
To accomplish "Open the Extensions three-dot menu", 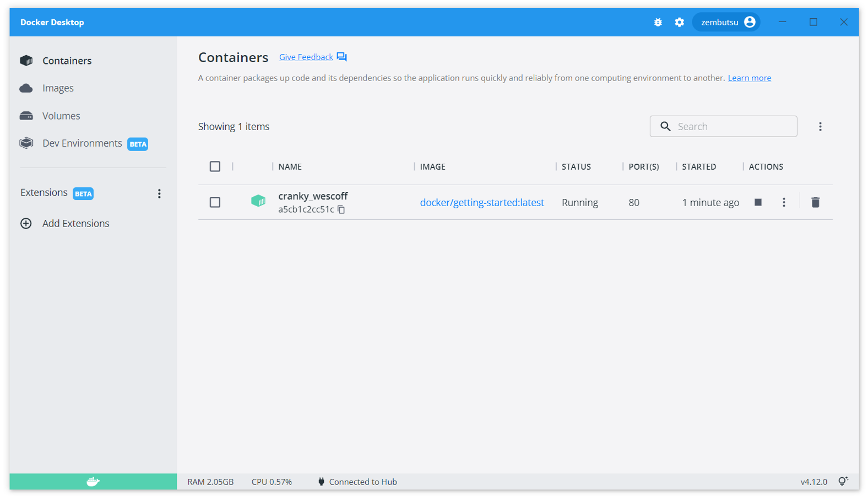I will pos(159,193).
